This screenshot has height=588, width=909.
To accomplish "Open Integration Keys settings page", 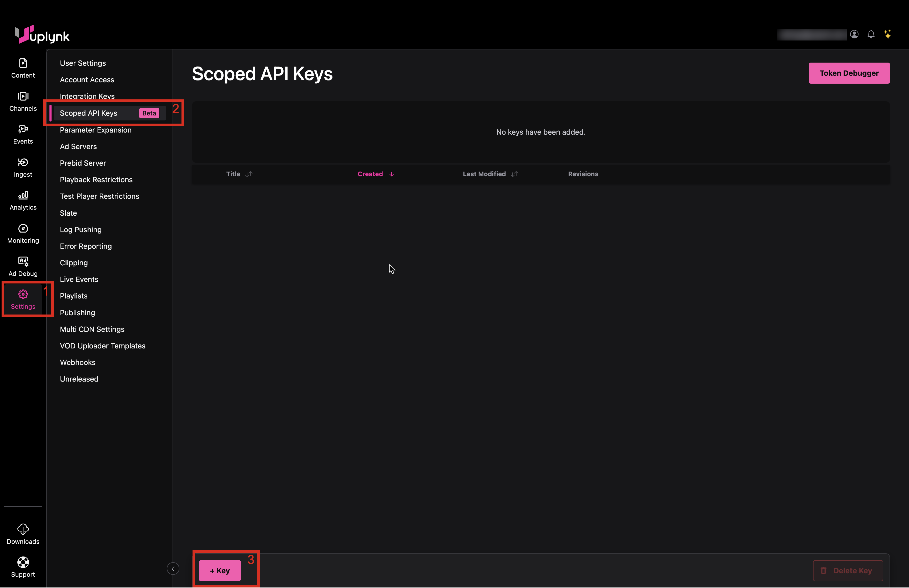I will 87,96.
